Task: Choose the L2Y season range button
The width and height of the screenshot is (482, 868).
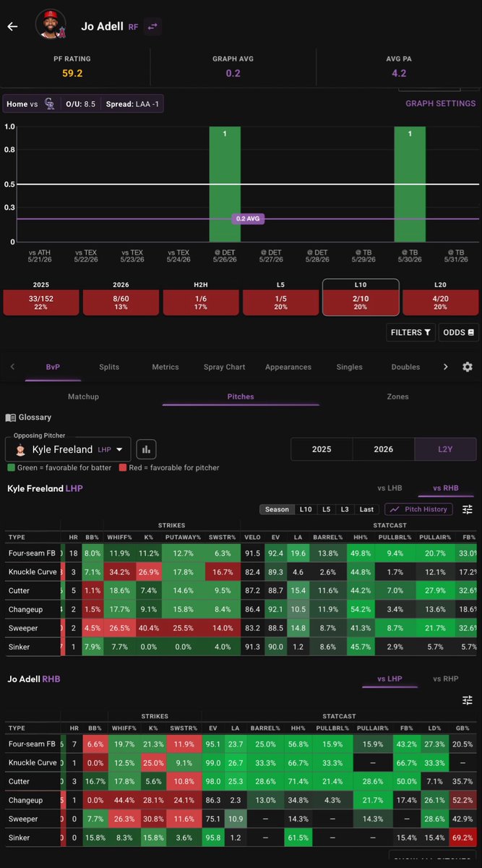Action: click(446, 449)
